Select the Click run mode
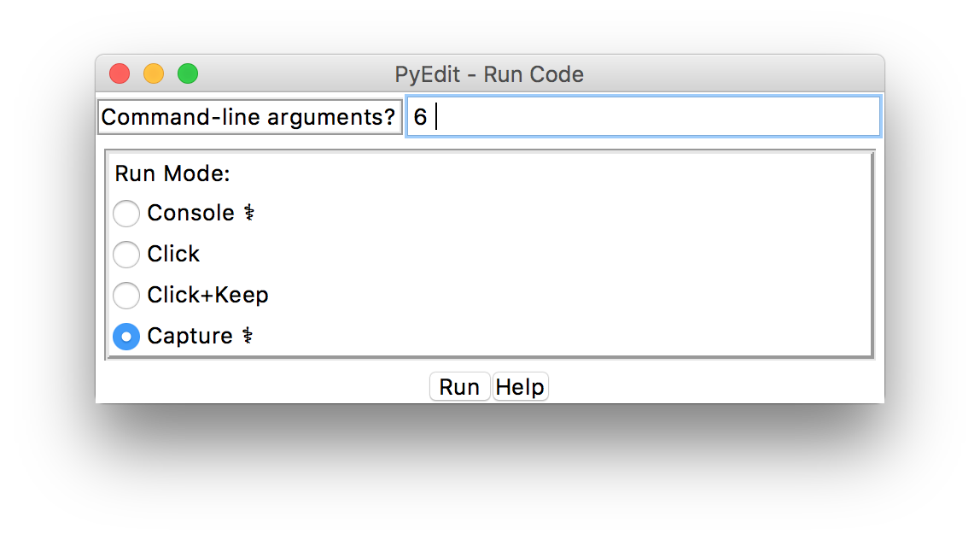Screen dimensions: 980x540 point(126,255)
